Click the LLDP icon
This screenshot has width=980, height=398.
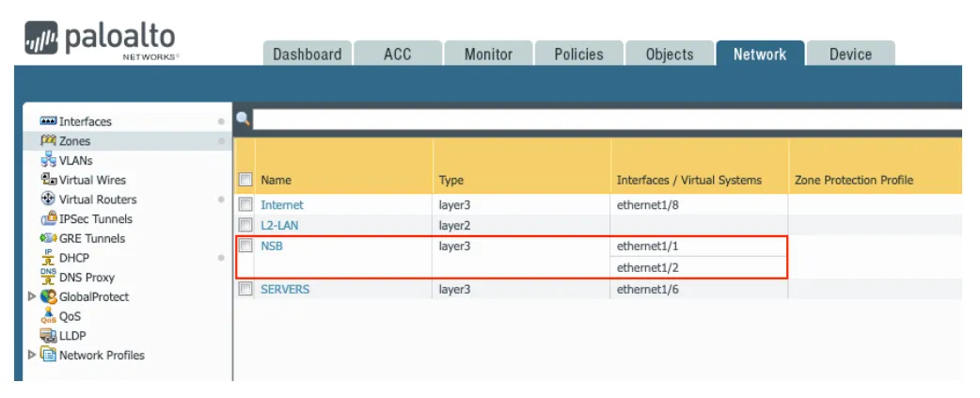[x=48, y=336]
